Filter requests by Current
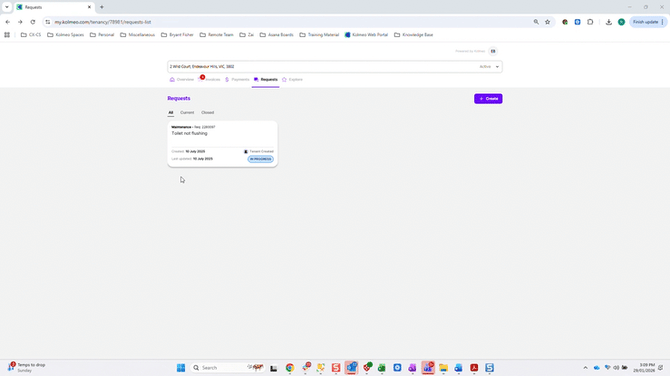This screenshot has width=670, height=376. (x=187, y=112)
